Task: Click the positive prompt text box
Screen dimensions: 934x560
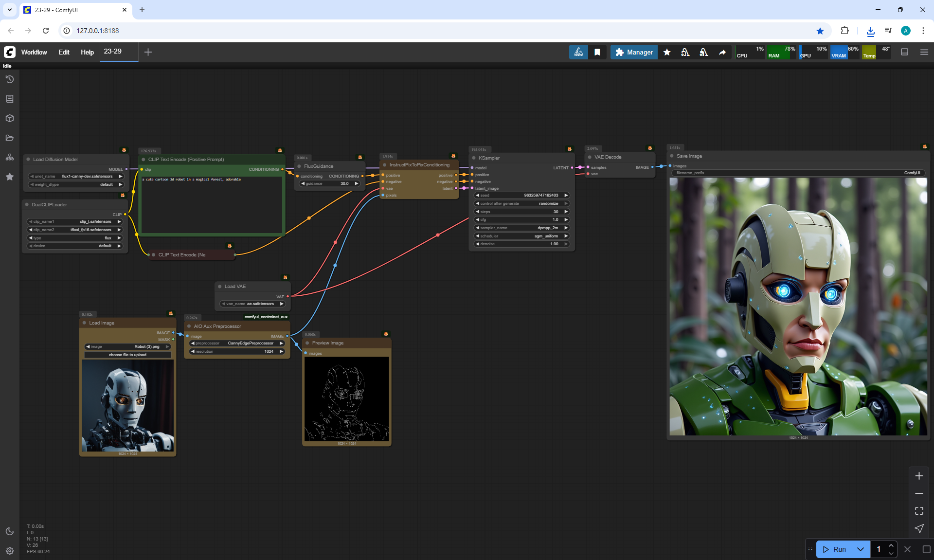Action: tap(211, 204)
